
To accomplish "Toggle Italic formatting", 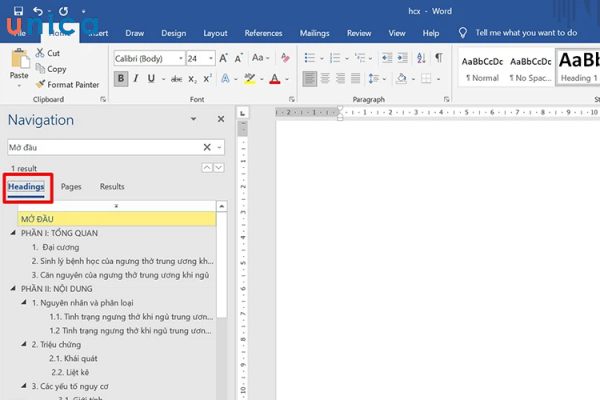I will [137, 79].
